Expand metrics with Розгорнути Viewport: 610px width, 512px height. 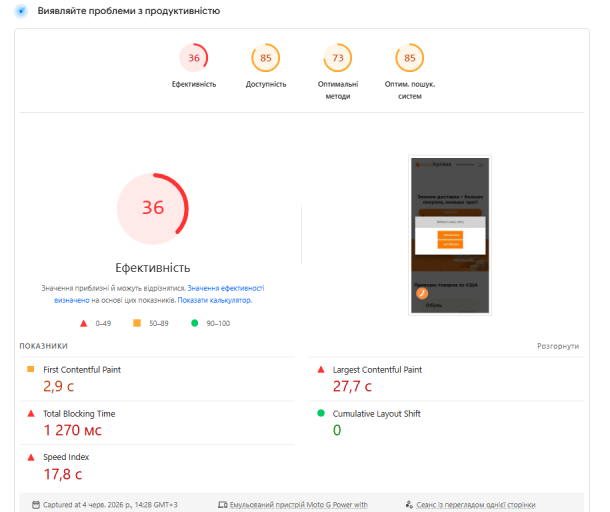point(558,346)
